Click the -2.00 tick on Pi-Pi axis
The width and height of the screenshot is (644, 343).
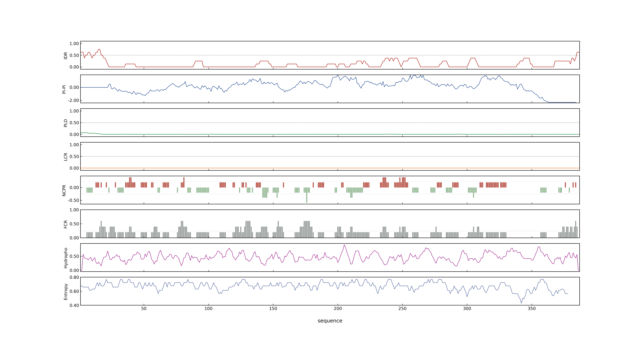(73, 100)
